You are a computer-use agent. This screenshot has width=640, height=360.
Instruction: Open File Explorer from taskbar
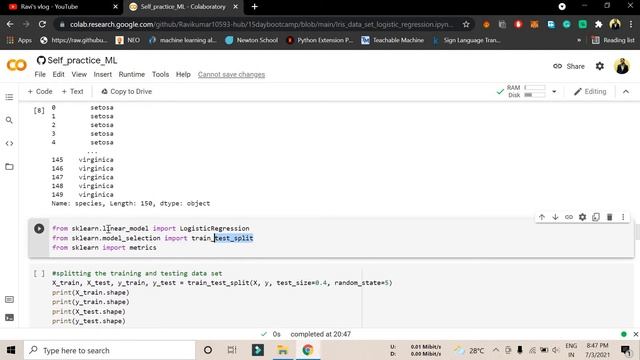pos(282,350)
